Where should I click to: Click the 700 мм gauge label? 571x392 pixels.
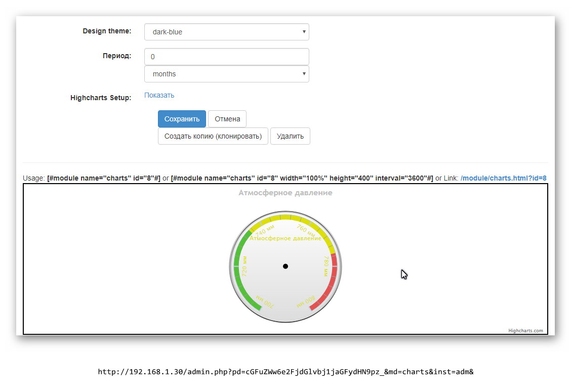(265, 302)
